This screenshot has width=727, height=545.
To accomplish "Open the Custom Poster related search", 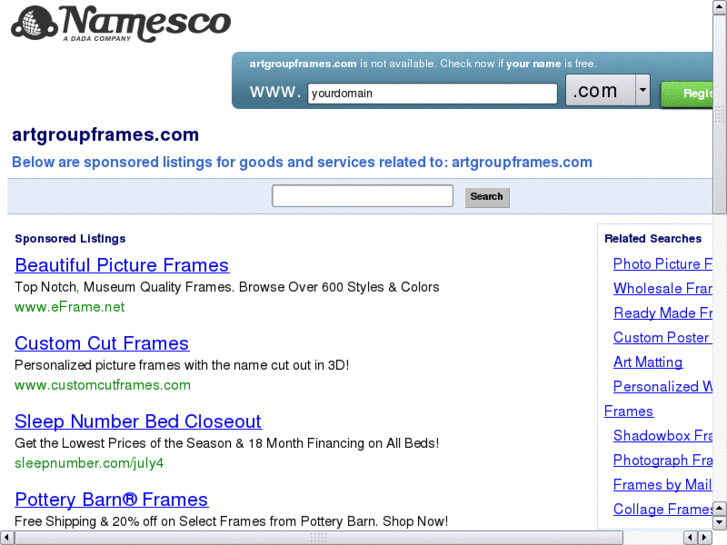I will (663, 338).
